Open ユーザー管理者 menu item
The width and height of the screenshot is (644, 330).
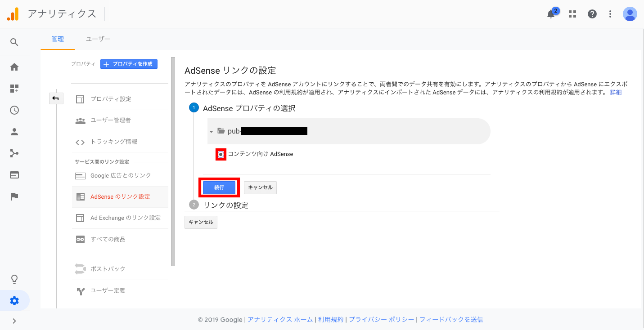pyautogui.click(x=120, y=120)
